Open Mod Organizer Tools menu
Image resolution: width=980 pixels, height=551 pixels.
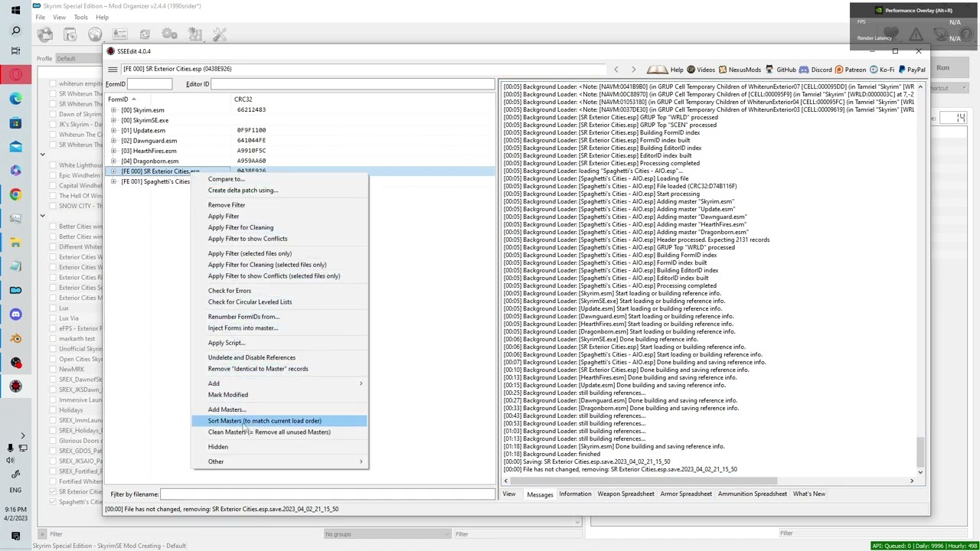[x=80, y=17]
